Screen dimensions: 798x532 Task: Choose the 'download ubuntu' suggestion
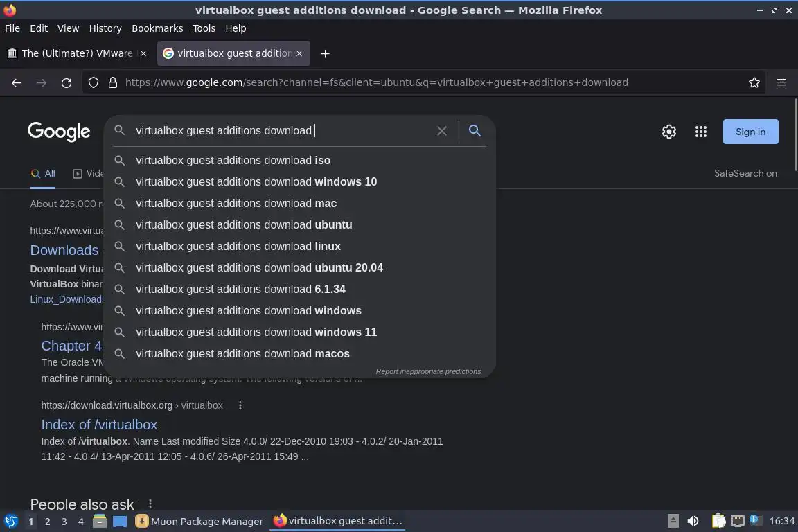tap(299, 224)
